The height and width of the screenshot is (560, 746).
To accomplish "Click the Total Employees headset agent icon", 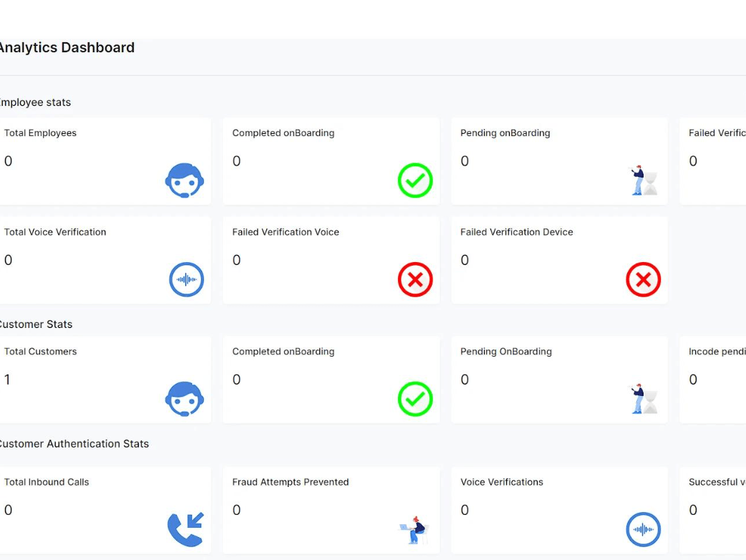I will 185,180.
